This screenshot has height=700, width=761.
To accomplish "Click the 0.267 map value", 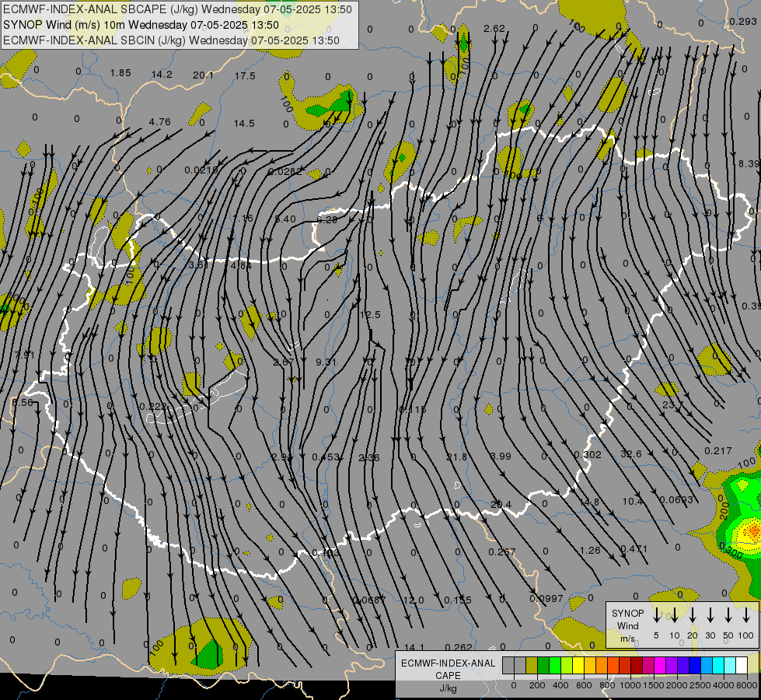I will click(x=502, y=552).
